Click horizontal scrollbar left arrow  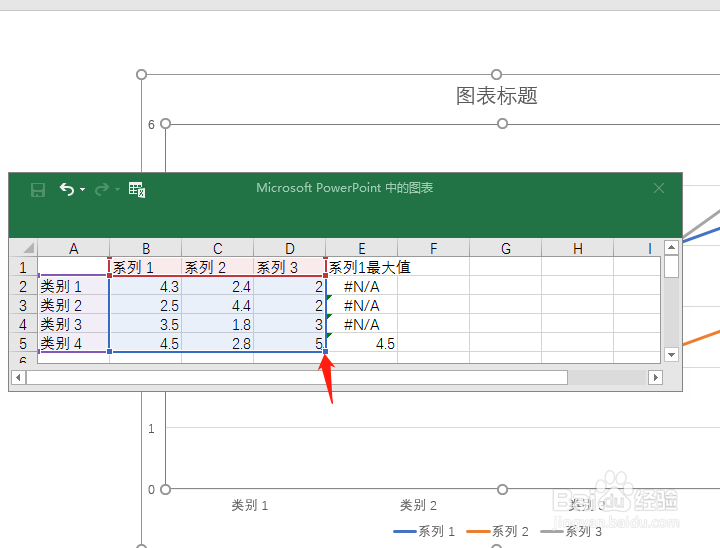coord(18,378)
